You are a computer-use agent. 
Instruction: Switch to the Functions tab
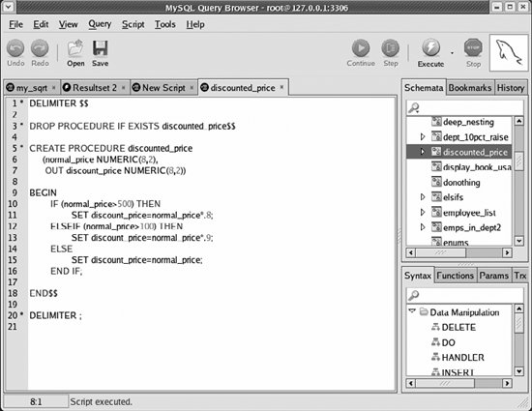pyautogui.click(x=455, y=276)
